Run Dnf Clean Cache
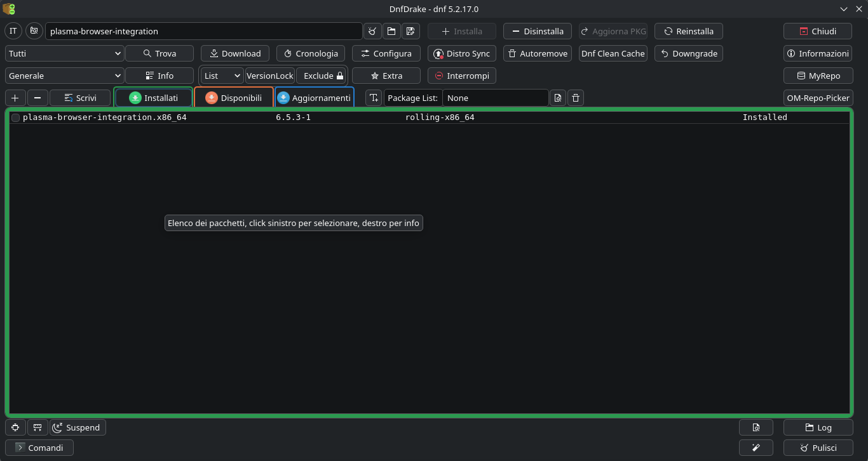The width and height of the screenshot is (868, 461). [613, 53]
